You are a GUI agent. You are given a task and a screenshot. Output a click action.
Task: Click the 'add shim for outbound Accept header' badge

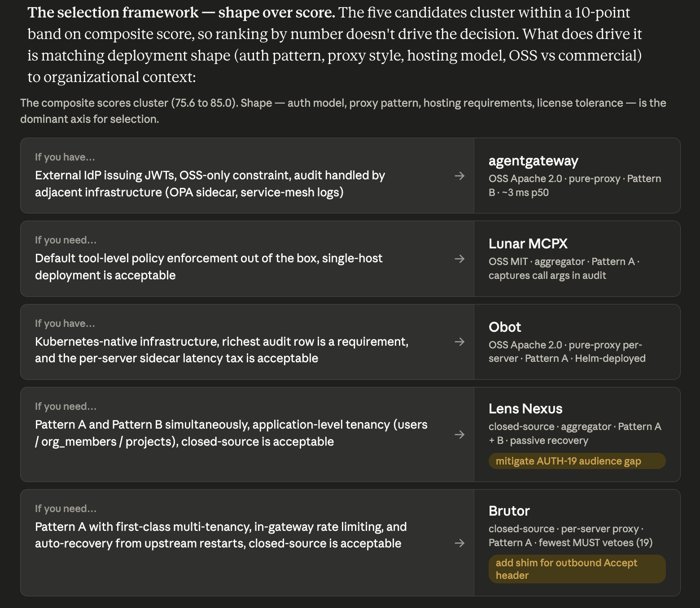pyautogui.click(x=577, y=569)
